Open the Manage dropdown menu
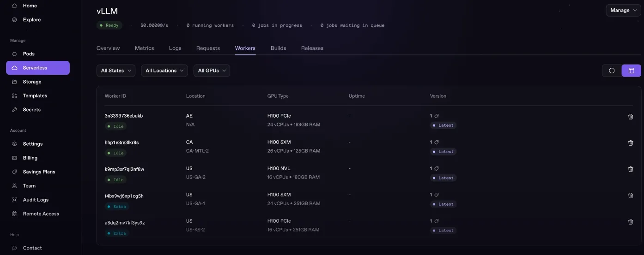Viewport: 644px width, 255px height. pos(623,10)
